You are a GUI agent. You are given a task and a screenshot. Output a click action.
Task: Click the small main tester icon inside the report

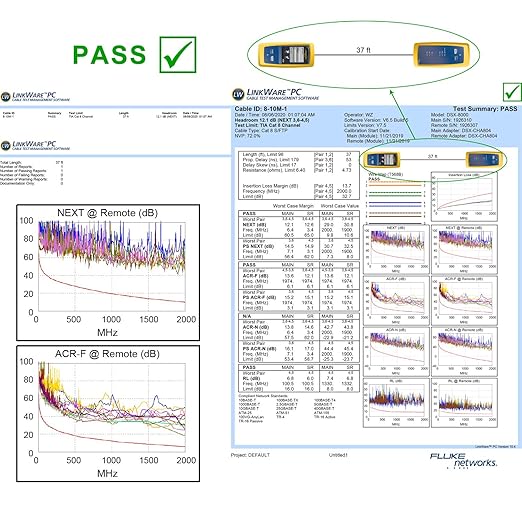383,160
